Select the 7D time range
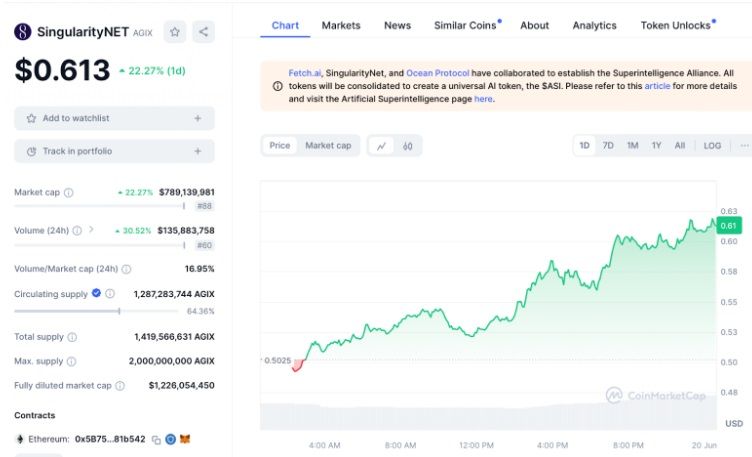The height and width of the screenshot is (457, 752). tap(608, 146)
